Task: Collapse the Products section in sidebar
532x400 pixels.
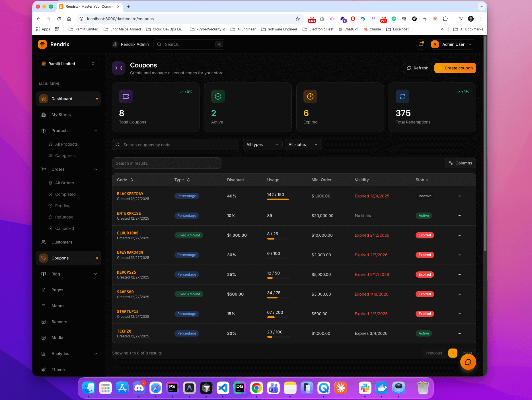Action: pyautogui.click(x=96, y=131)
